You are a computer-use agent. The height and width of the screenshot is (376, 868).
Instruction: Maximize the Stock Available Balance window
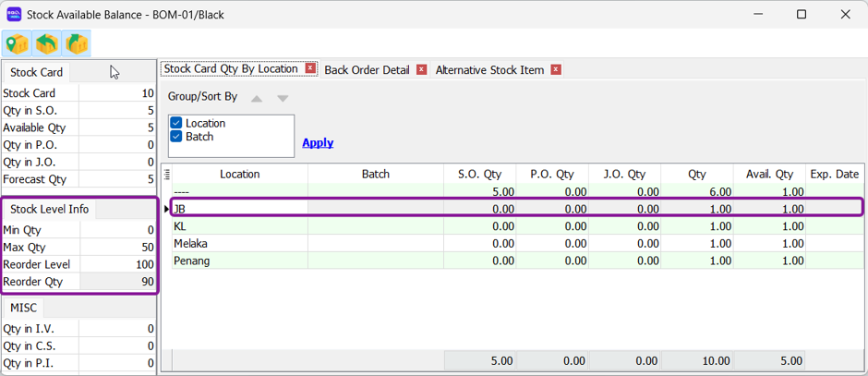pyautogui.click(x=801, y=15)
